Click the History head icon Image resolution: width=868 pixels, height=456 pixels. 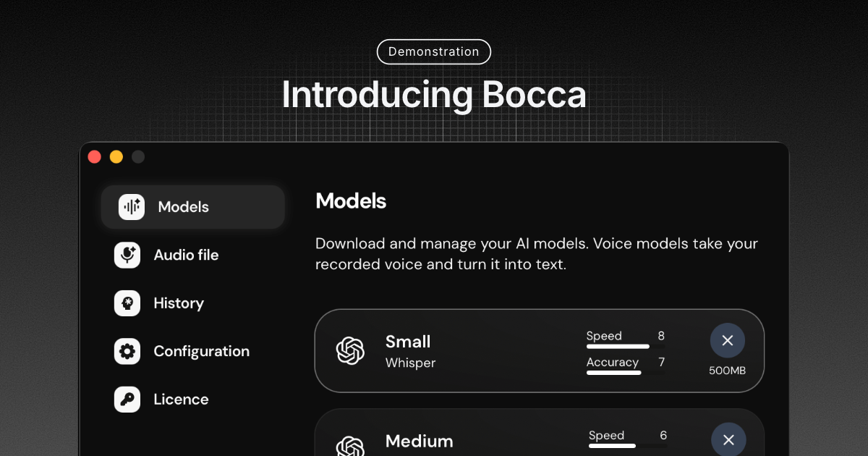click(x=127, y=303)
